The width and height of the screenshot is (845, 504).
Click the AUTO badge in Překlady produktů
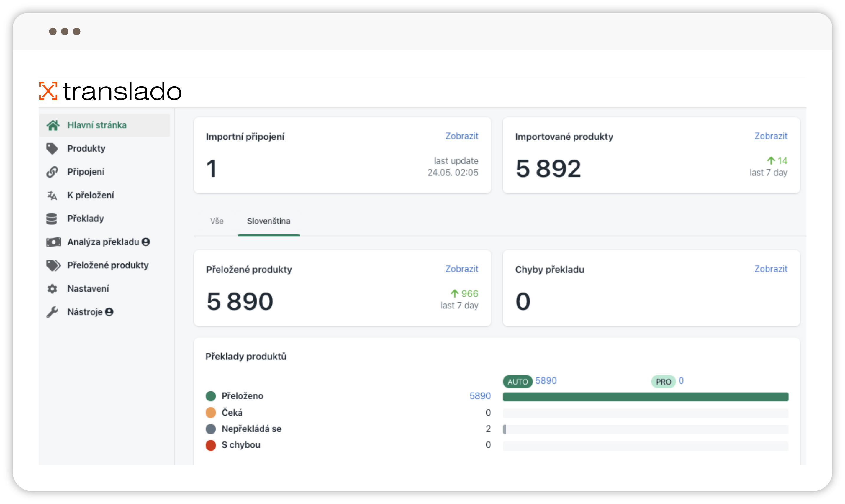517,381
